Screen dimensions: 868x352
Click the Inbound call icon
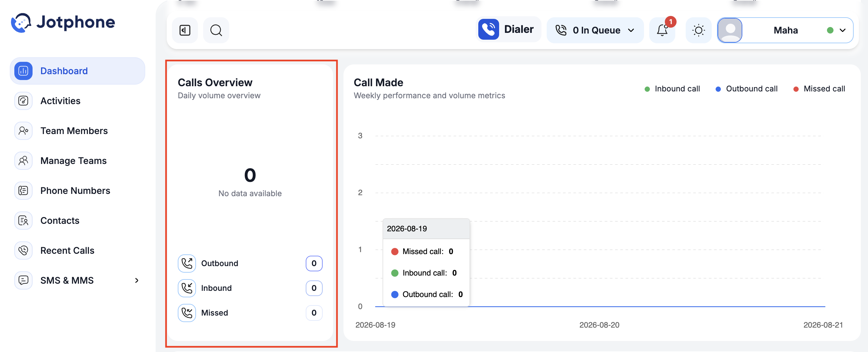[x=187, y=288]
